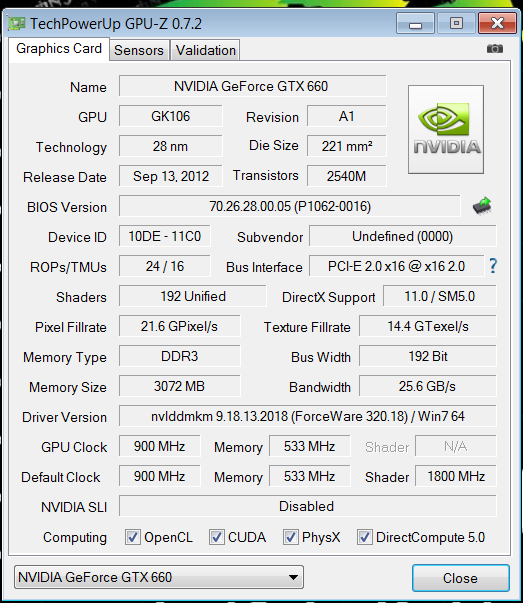
Task: Toggle the PhysX checkbox
Action: point(290,537)
